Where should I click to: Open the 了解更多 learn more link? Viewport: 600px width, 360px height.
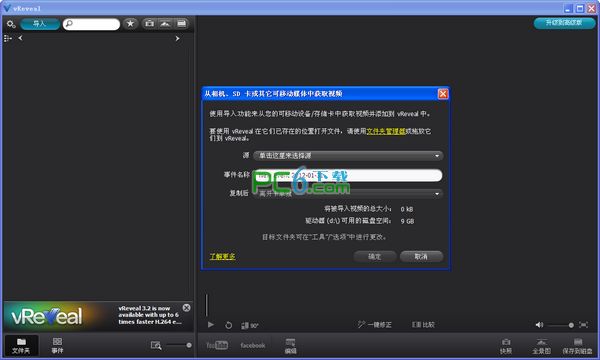[x=222, y=256]
